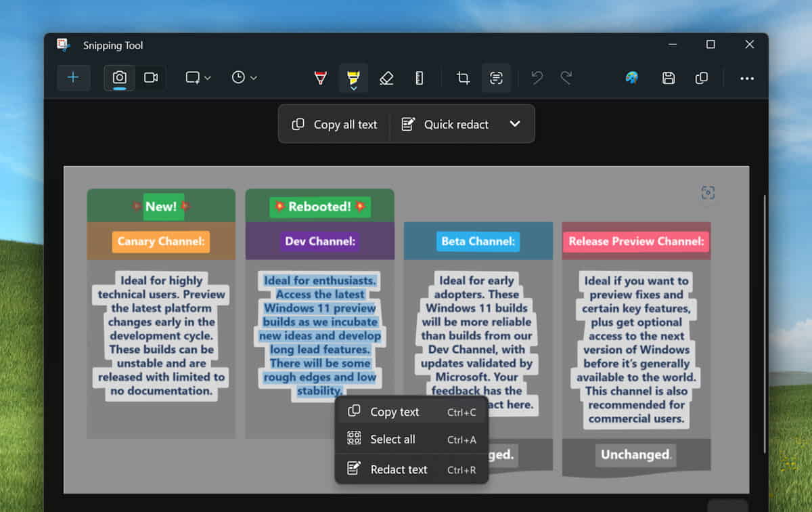The width and height of the screenshot is (812, 512).
Task: Choose Copy text from the context menu
Action: 411,412
